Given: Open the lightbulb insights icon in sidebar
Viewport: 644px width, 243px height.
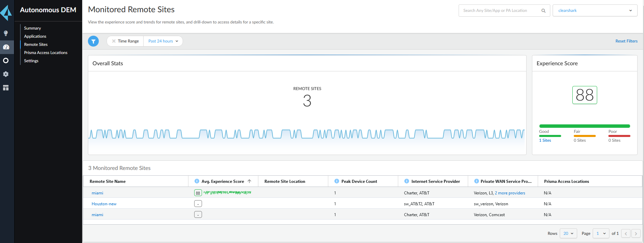Looking at the screenshot, I should 6,33.
